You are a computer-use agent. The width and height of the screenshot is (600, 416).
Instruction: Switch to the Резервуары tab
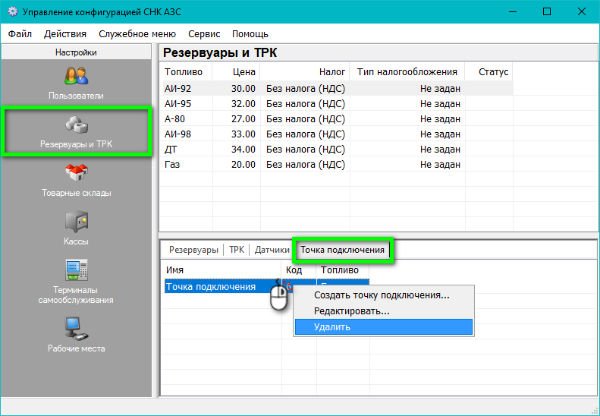(x=192, y=250)
